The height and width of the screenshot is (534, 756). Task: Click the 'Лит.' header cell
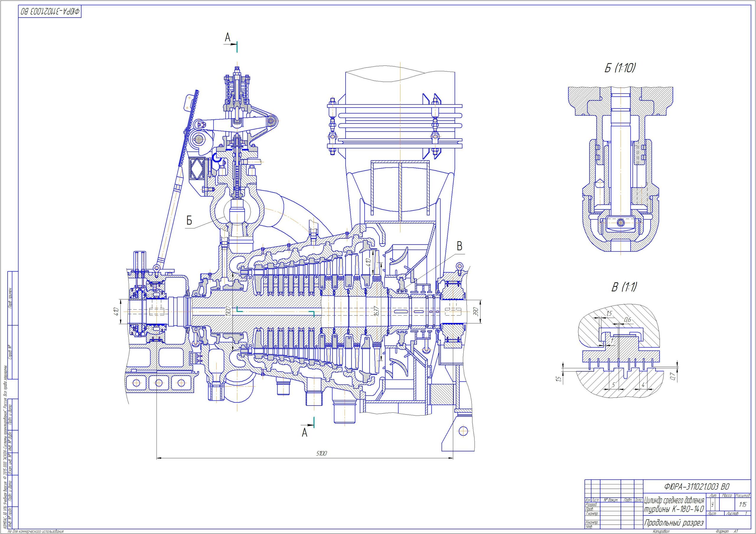coord(713,496)
